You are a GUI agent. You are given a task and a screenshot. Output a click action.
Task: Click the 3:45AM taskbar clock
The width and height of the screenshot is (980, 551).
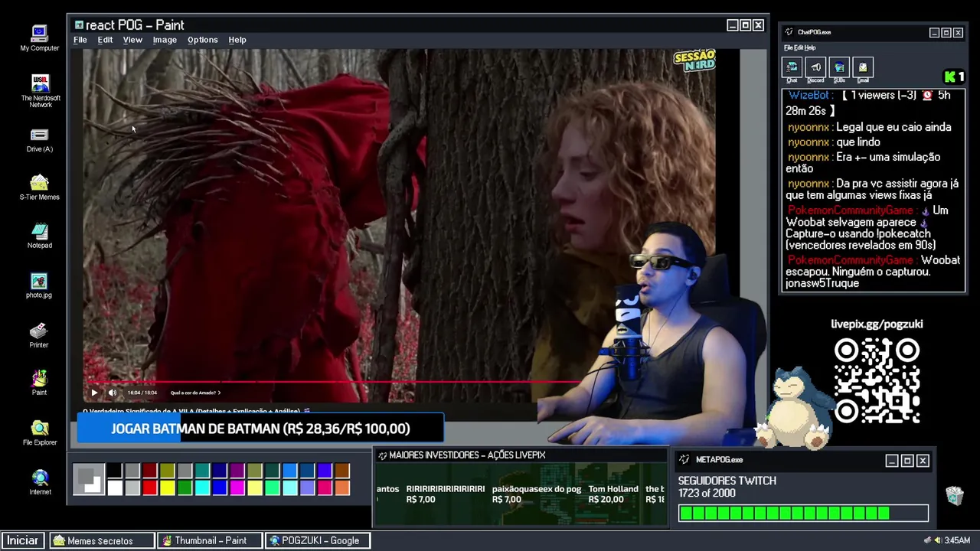(x=957, y=540)
